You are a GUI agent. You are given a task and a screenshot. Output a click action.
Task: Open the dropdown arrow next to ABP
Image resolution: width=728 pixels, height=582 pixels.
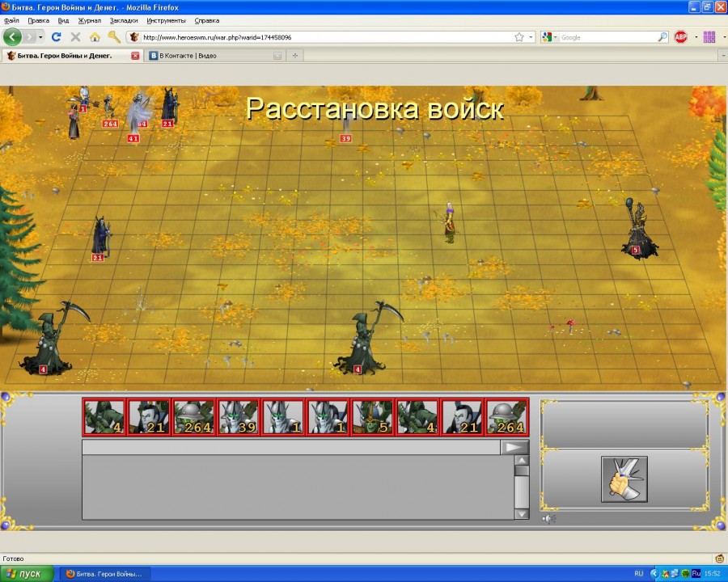[x=696, y=37]
